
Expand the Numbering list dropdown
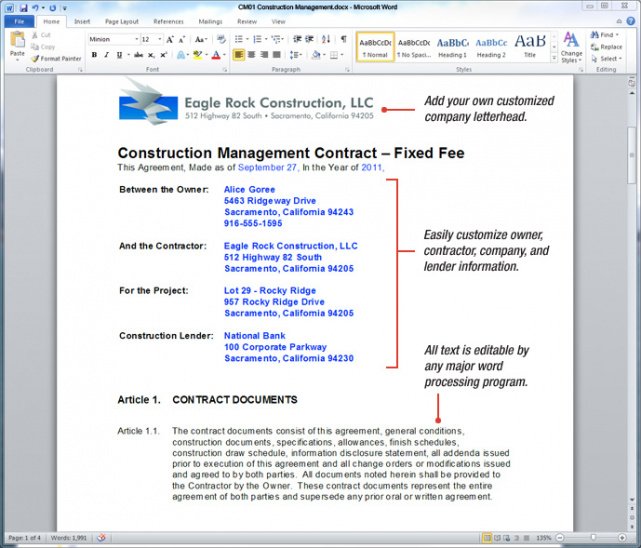(x=266, y=39)
